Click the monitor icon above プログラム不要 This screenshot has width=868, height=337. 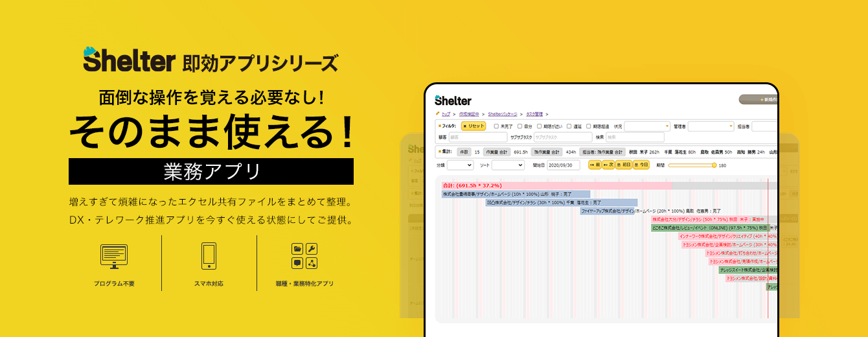[114, 257]
